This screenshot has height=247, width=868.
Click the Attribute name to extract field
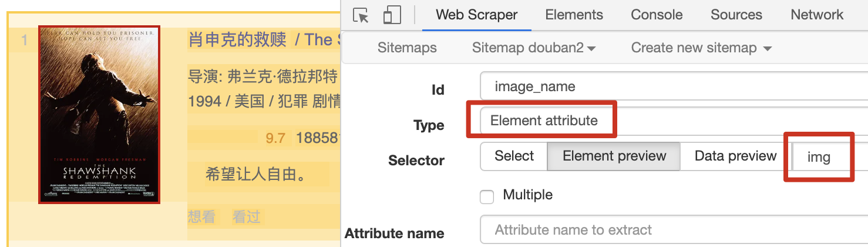(674, 230)
